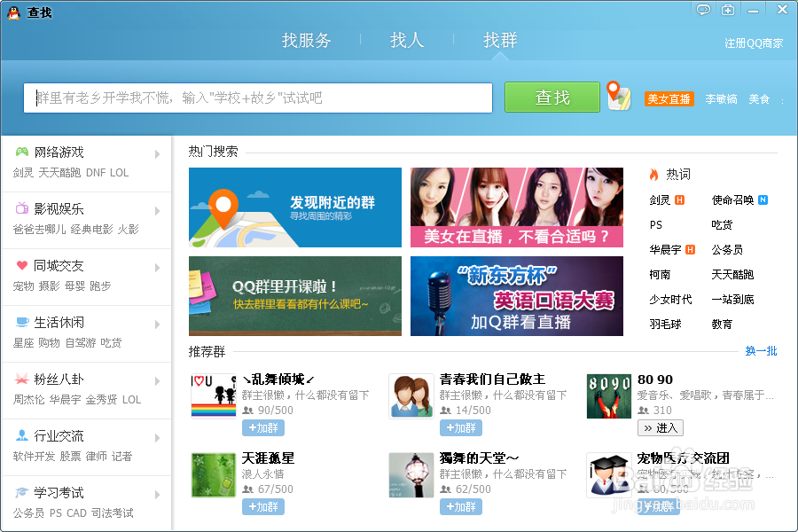This screenshot has height=532, width=798.
Task: Click the coffee cup icon for 生活休闲
Action: [x=22, y=322]
